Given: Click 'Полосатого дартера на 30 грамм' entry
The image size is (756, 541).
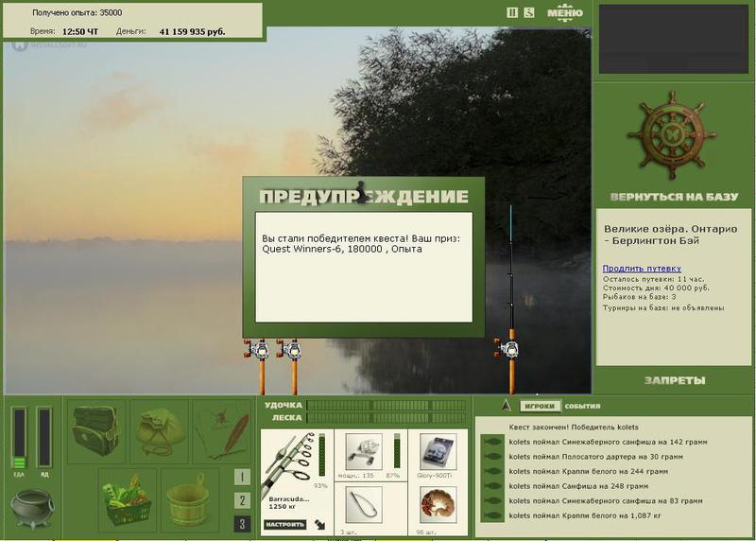Looking at the screenshot, I should 595,457.
